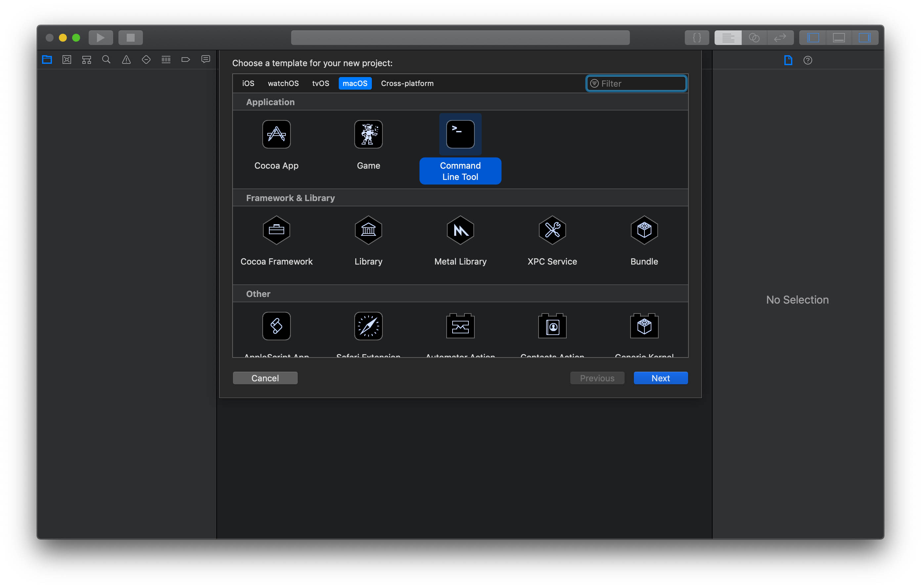The height and width of the screenshot is (588, 921).
Task: Toggle the bottom debug area
Action: [839, 37]
